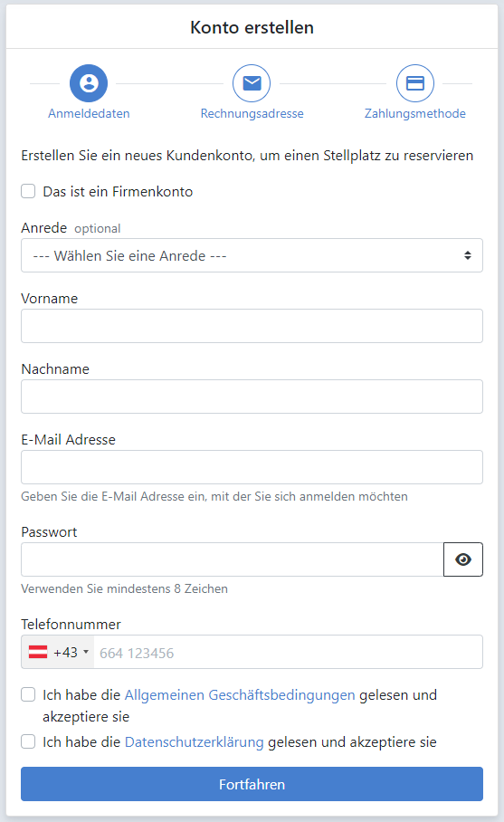504x822 pixels.
Task: Accept the Allgemeinen Geschäftsbedingungen checkbox
Action: tap(28, 694)
